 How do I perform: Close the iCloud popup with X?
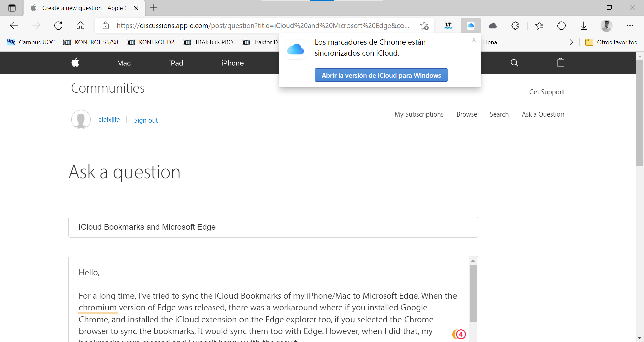pos(474,40)
